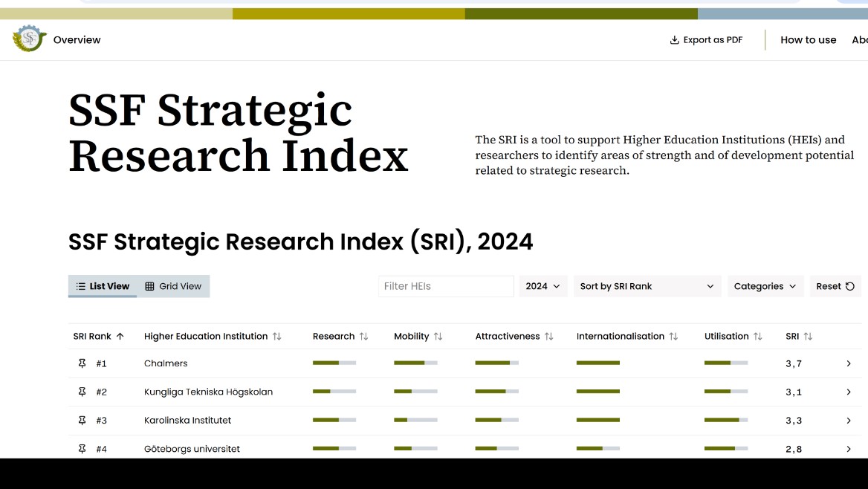
Task: Click the Chalmers institution name
Action: [166, 363]
